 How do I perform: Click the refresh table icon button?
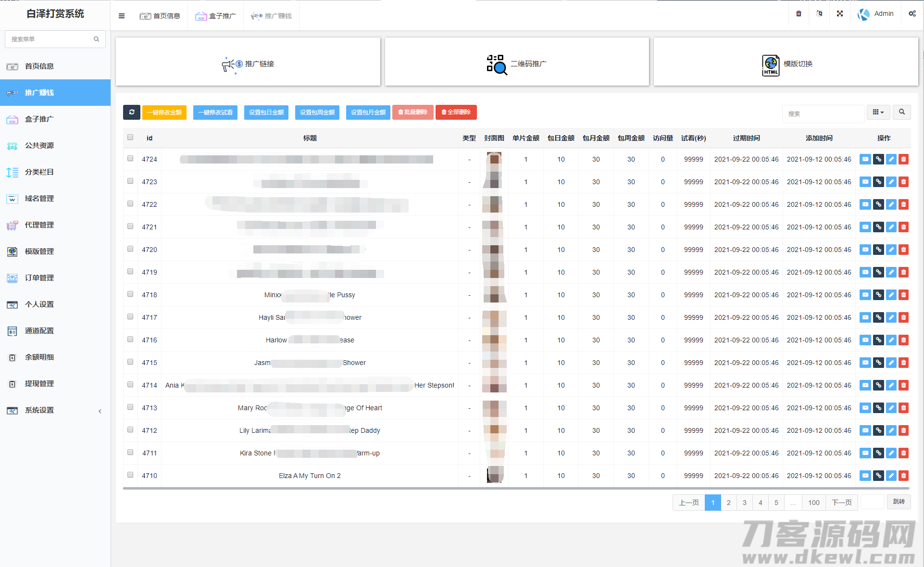point(132,112)
